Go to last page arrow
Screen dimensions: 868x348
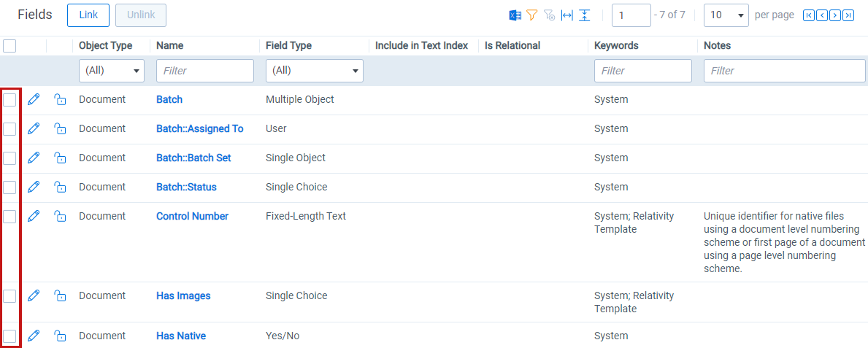point(848,15)
